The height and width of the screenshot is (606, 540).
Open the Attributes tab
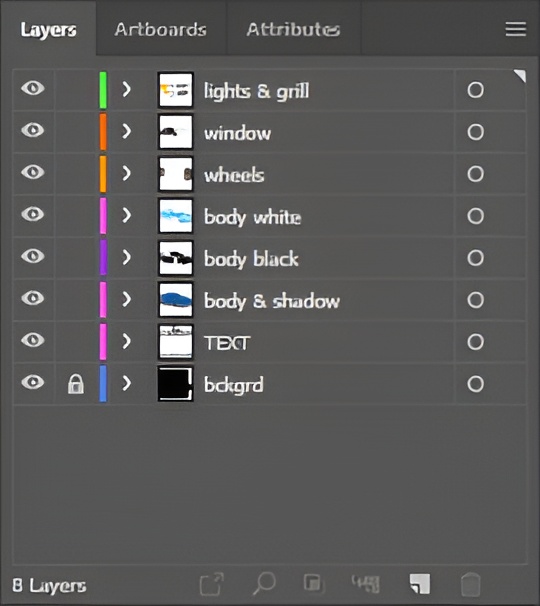[293, 29]
